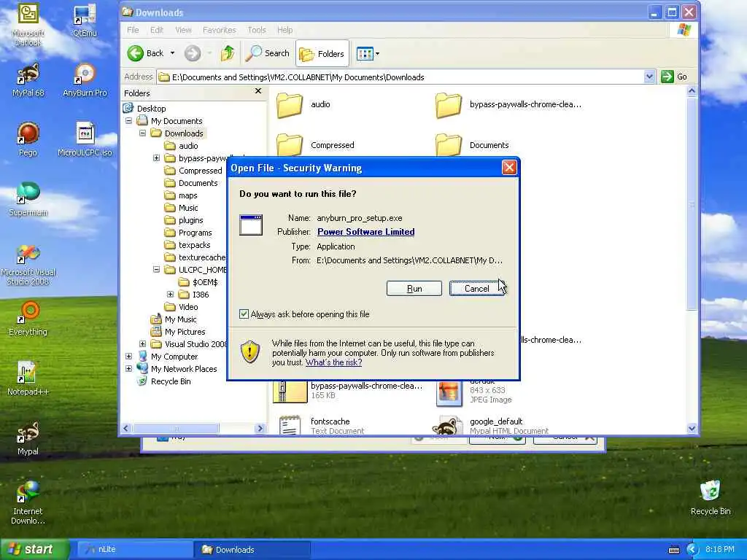The height and width of the screenshot is (560, 747).
Task: Click the Start button
Action: [34, 550]
